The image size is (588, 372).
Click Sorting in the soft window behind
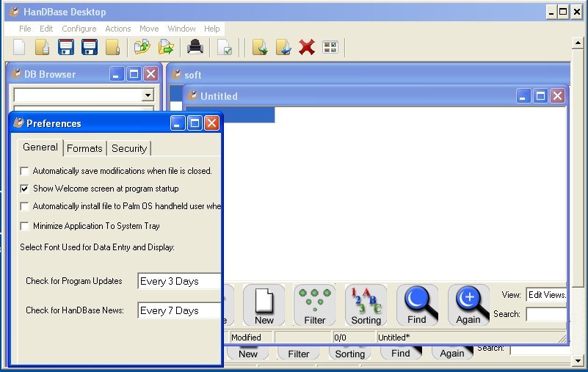[x=350, y=353]
